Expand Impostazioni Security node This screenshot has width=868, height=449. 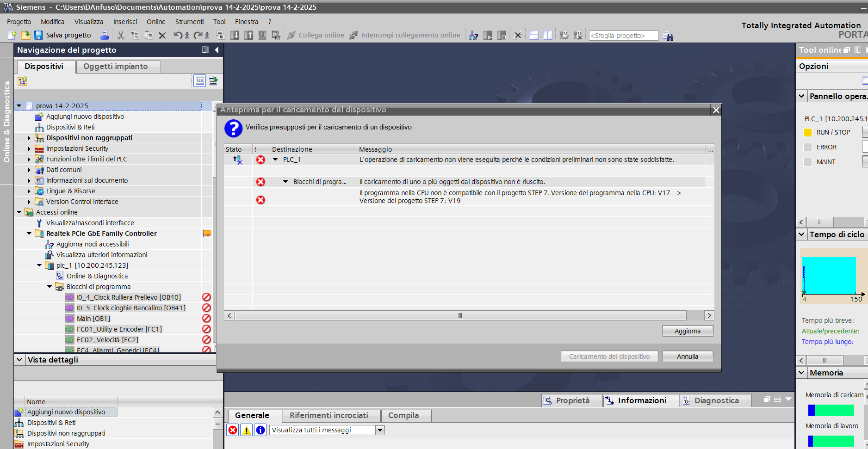pyautogui.click(x=29, y=148)
